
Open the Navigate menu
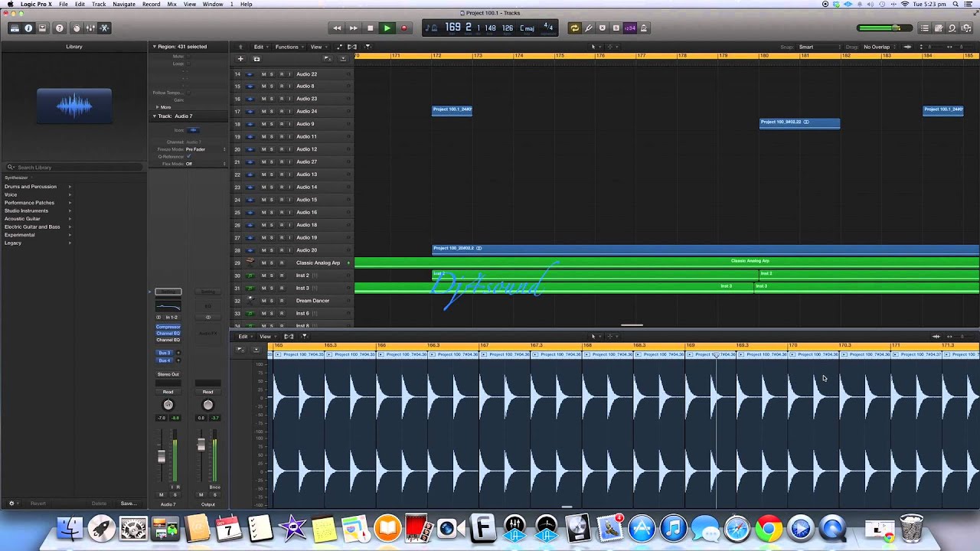(x=124, y=4)
